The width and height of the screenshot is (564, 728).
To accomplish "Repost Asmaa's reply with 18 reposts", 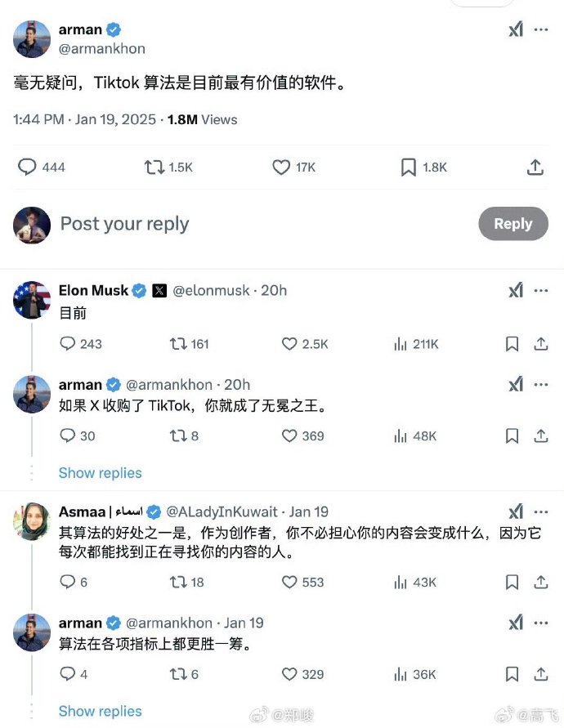I will pos(177,582).
